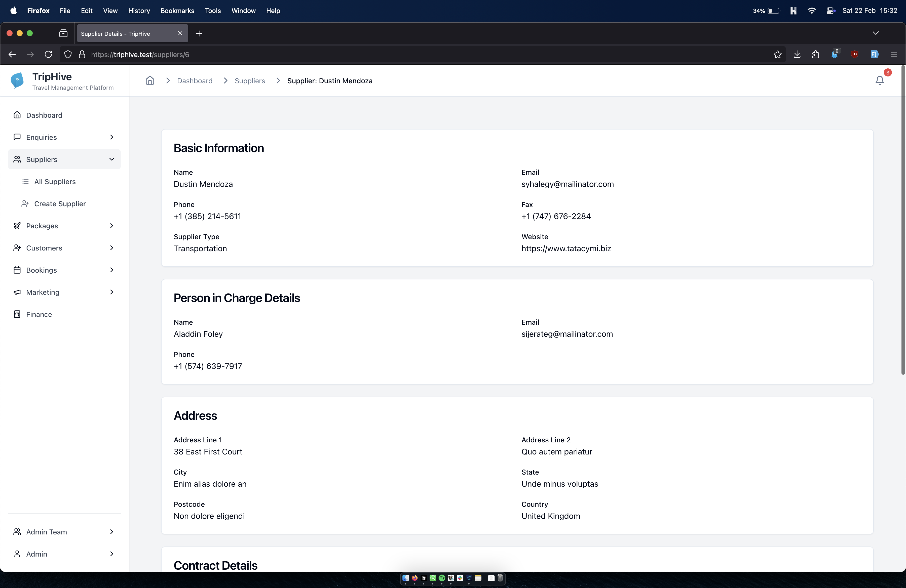Image resolution: width=906 pixels, height=588 pixels.
Task: Open a new tab with plus button
Action: [199, 33]
